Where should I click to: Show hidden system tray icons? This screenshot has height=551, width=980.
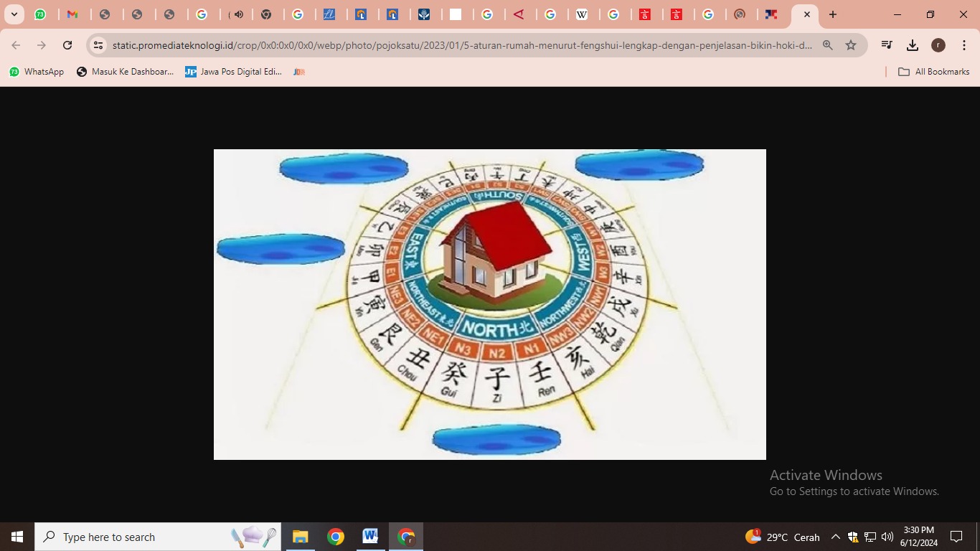[x=835, y=537]
